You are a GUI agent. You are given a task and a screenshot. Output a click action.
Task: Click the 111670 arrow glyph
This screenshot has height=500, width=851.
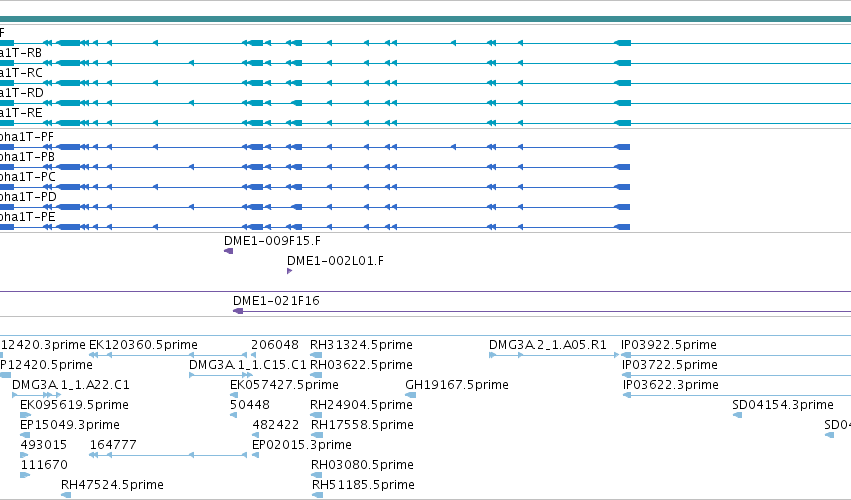[25, 476]
